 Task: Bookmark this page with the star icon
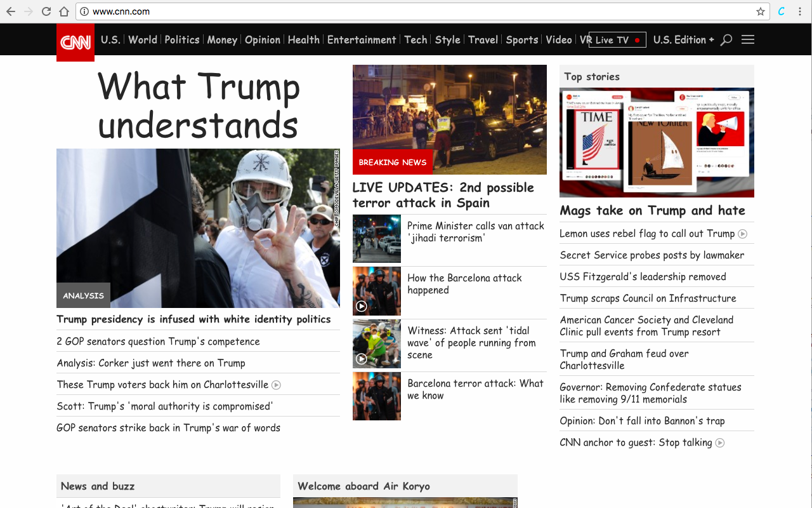click(761, 11)
